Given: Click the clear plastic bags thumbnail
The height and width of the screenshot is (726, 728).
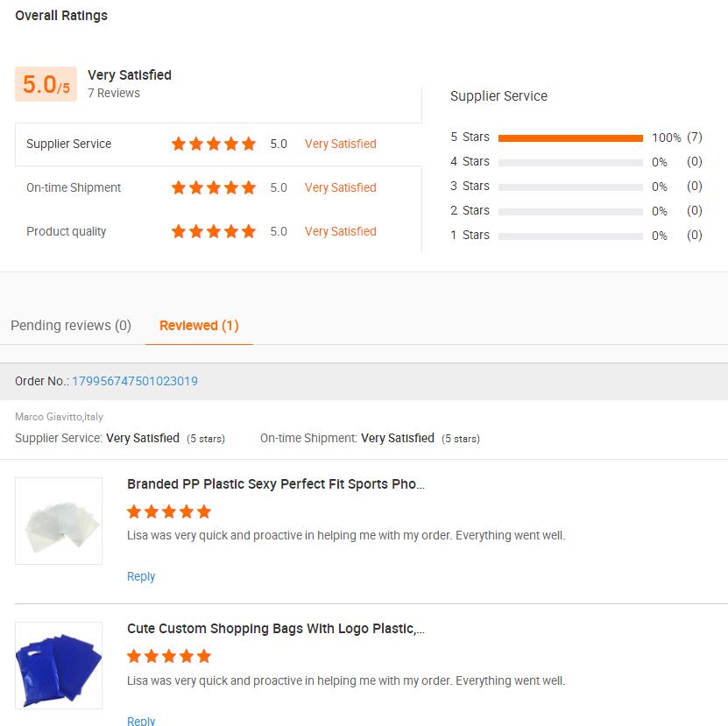Looking at the screenshot, I should point(59,521).
